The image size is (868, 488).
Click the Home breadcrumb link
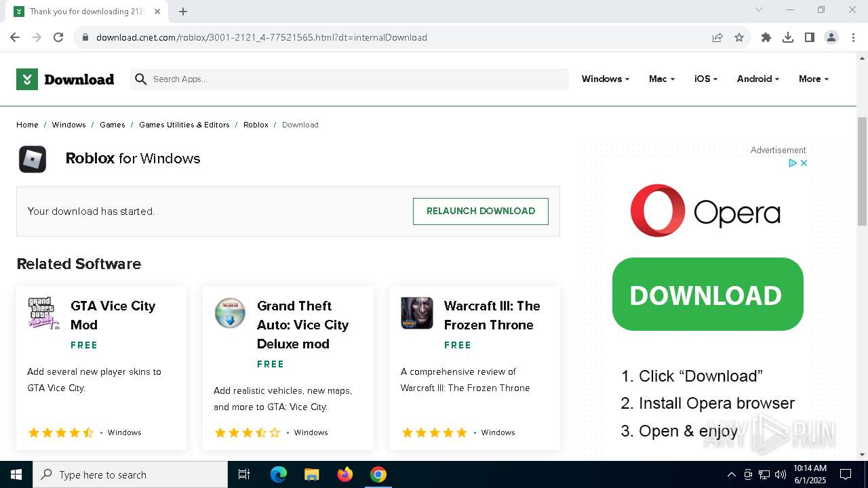tap(27, 125)
